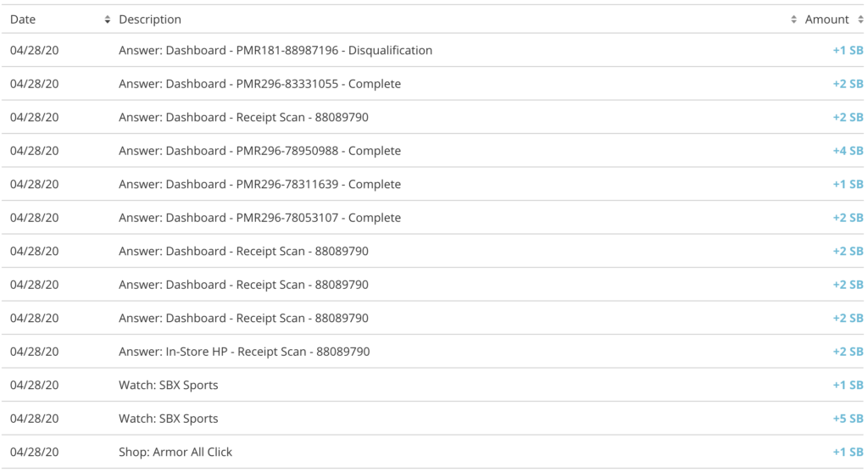The width and height of the screenshot is (868, 472).
Task: Click the +4 SB amount
Action: click(x=848, y=151)
